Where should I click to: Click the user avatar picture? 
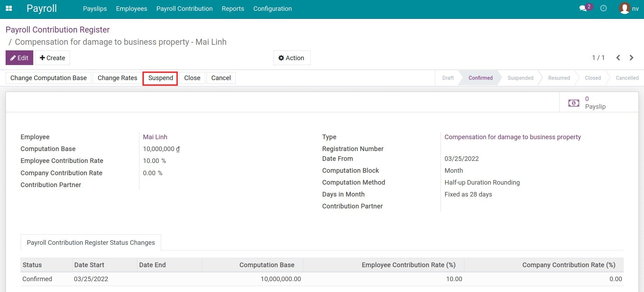tap(624, 8)
